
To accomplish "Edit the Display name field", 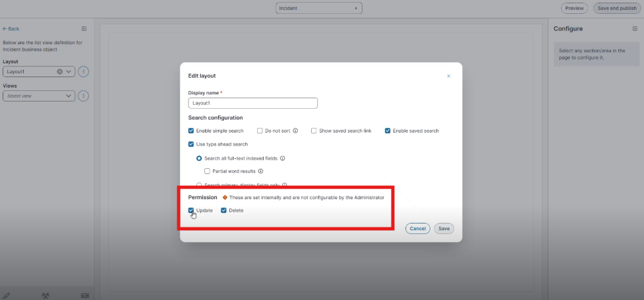I will (x=253, y=103).
